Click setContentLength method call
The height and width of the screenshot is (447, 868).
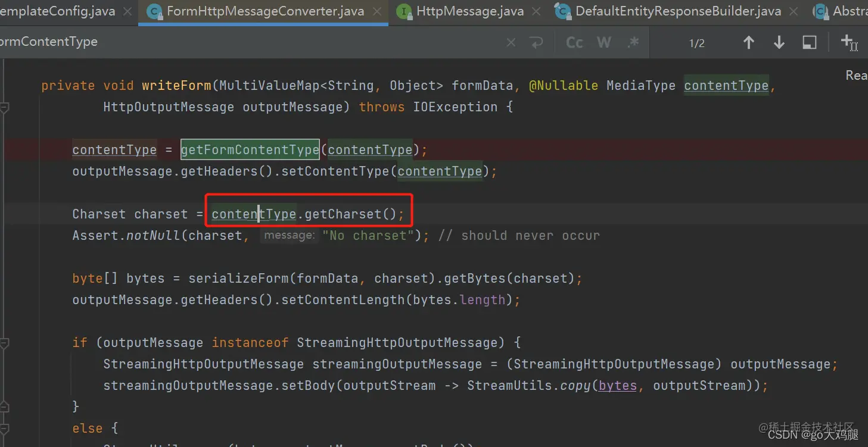343,300
